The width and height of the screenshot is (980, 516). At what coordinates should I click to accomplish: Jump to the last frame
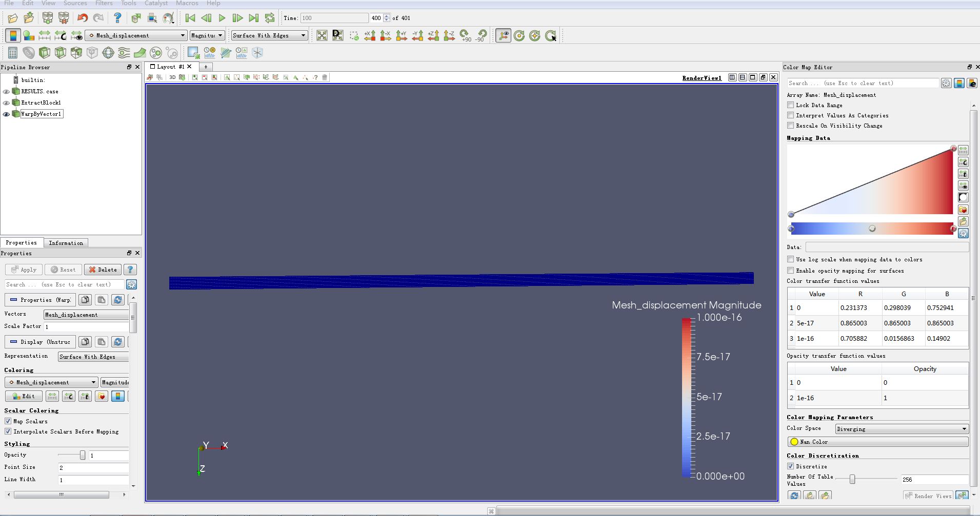click(253, 18)
